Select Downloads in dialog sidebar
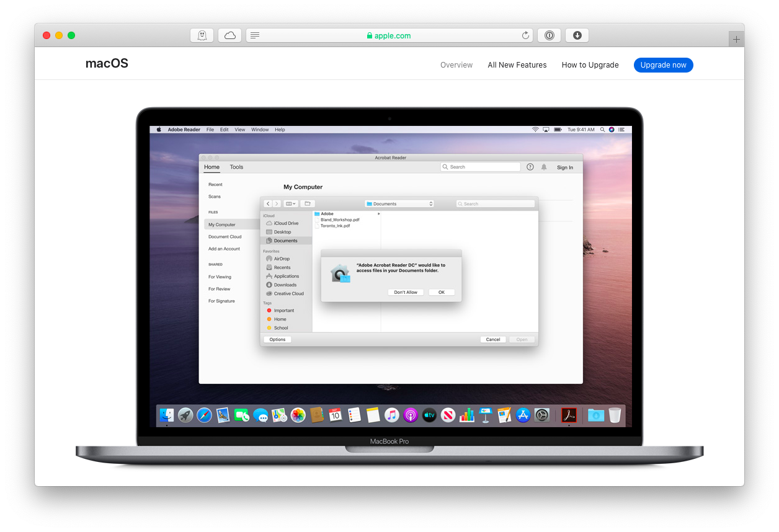This screenshot has width=779, height=532. point(286,285)
